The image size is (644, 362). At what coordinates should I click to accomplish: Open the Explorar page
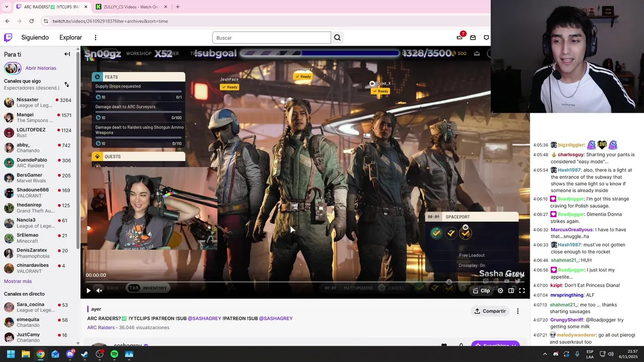click(70, 38)
